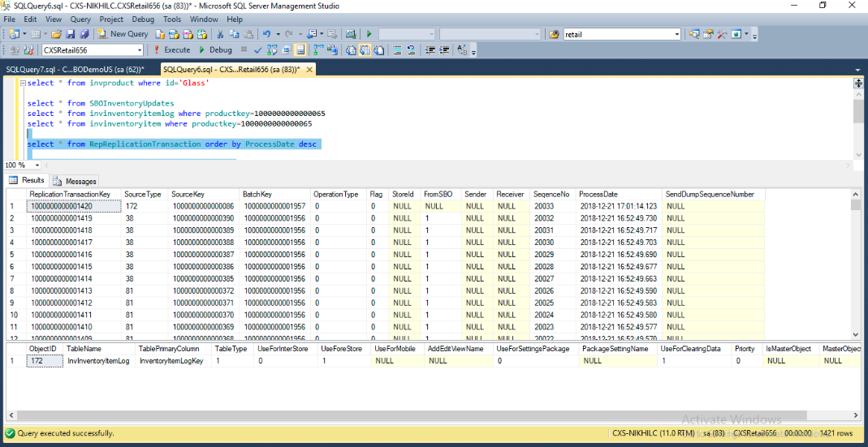Comment out the selected lines
This screenshot has width=868, height=447.
[397, 49]
